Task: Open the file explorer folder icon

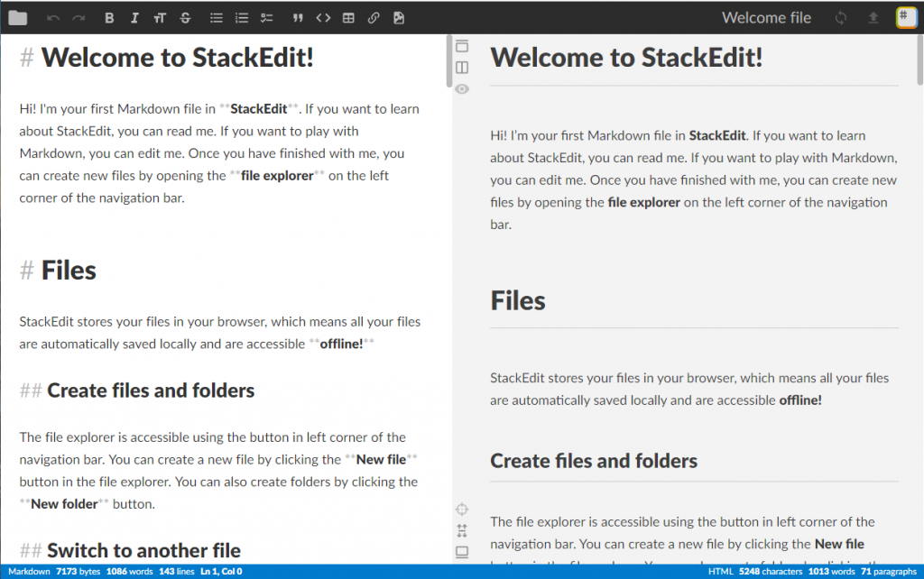Action: tap(18, 18)
